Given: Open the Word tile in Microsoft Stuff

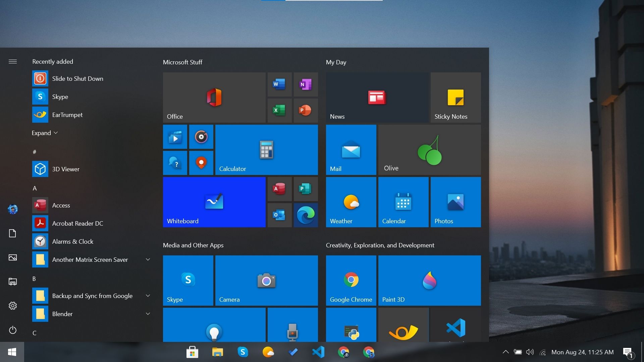Looking at the screenshot, I should [279, 84].
